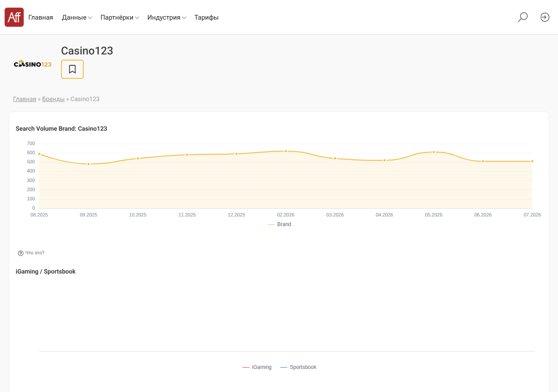
Task: Follow the Бренды breadcrumb link
Action: click(53, 99)
